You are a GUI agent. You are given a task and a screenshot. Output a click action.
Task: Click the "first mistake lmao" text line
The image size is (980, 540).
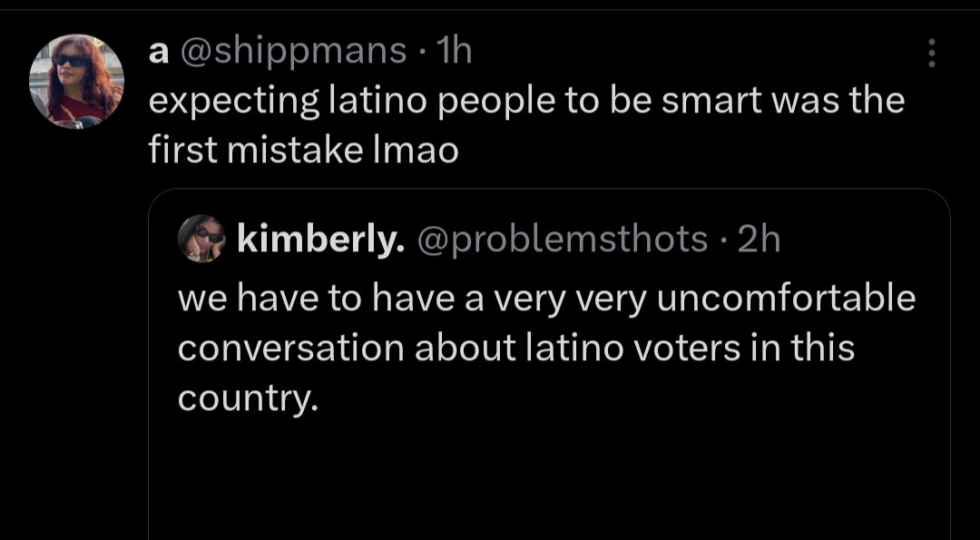click(304, 150)
